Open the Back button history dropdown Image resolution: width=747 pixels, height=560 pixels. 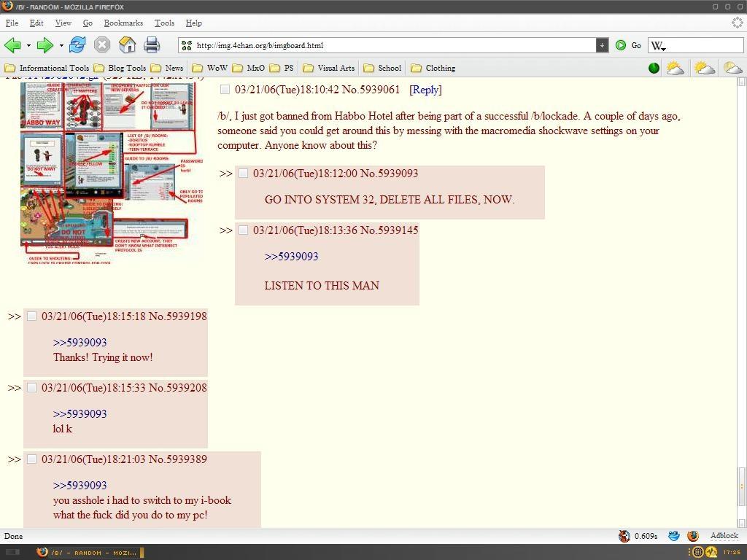click(28, 45)
